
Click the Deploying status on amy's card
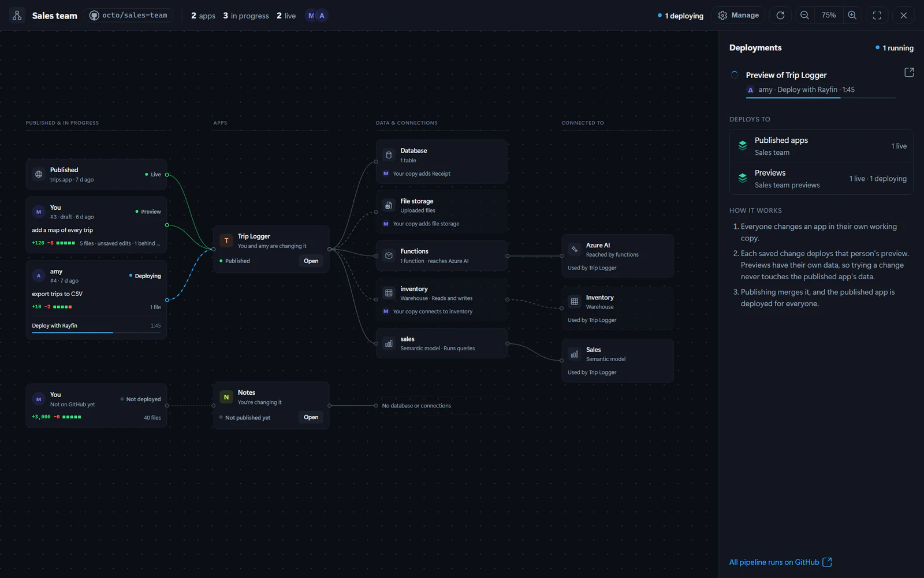click(145, 276)
